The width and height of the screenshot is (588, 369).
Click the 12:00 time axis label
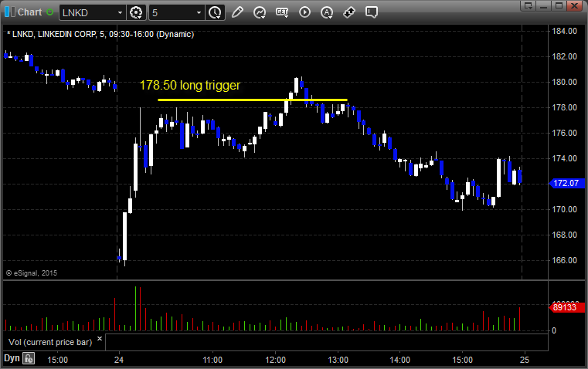tap(276, 360)
